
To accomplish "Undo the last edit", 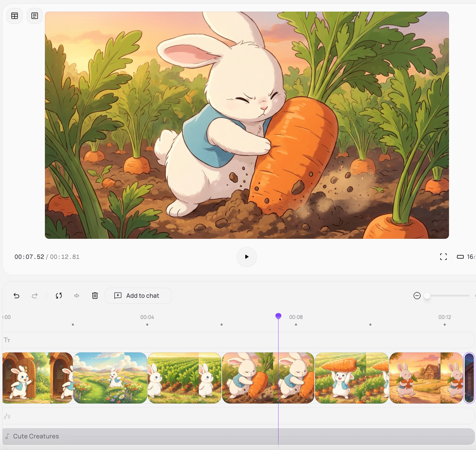I will [x=17, y=296].
